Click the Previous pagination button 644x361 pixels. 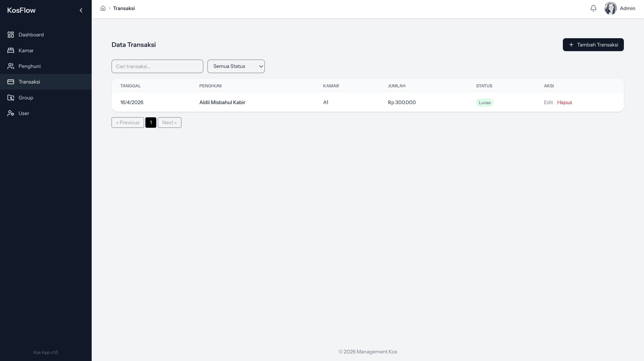pos(127,122)
